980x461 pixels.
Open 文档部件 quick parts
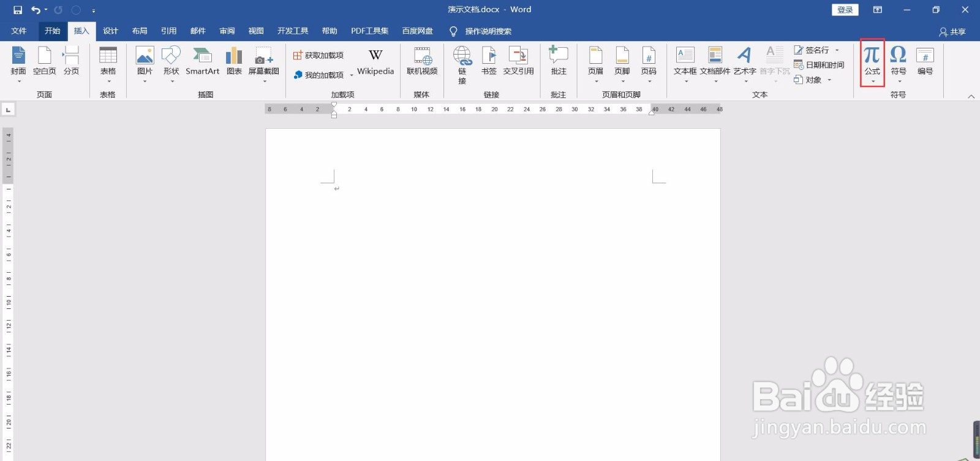point(715,64)
